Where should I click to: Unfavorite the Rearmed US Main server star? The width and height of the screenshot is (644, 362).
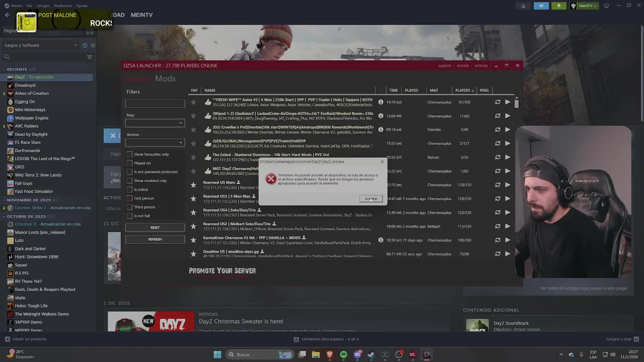tap(193, 185)
